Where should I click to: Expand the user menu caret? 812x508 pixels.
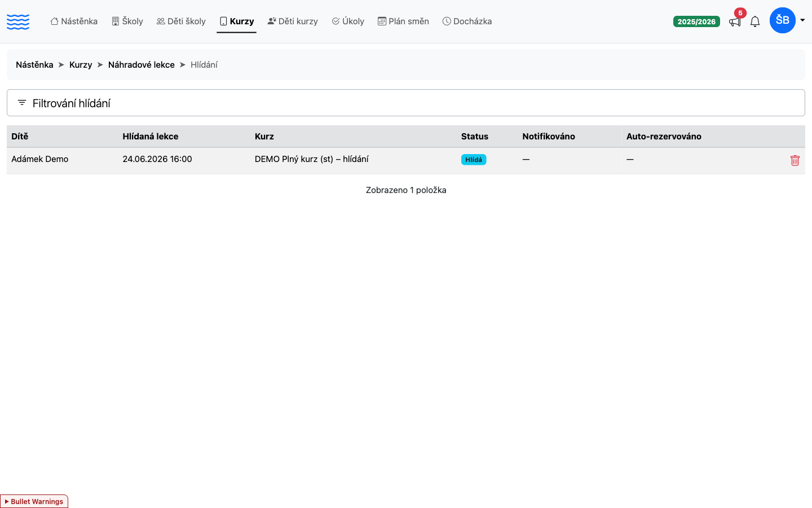802,20
